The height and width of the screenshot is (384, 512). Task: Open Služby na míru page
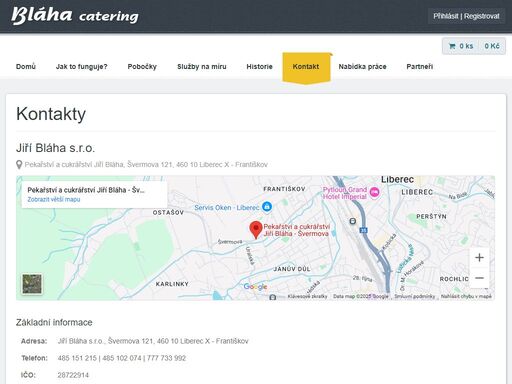pos(202,66)
